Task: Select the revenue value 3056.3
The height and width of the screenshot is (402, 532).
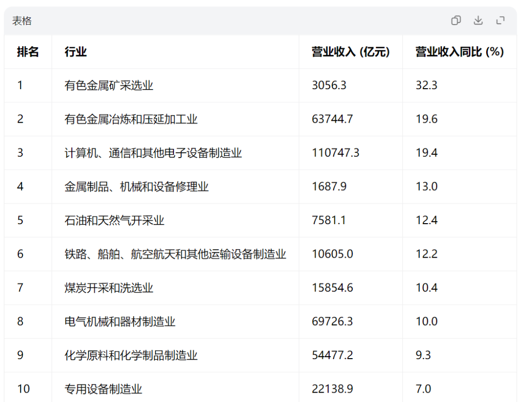Action: [329, 85]
